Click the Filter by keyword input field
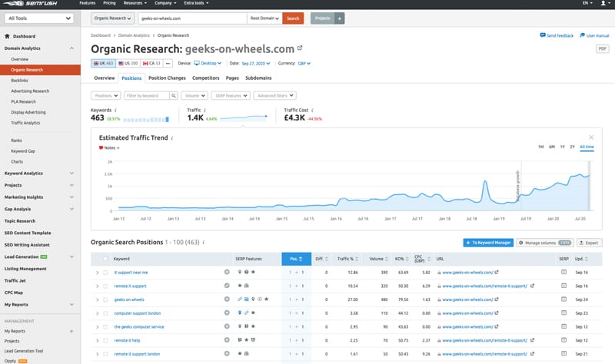The height and width of the screenshot is (364, 615). (151, 96)
